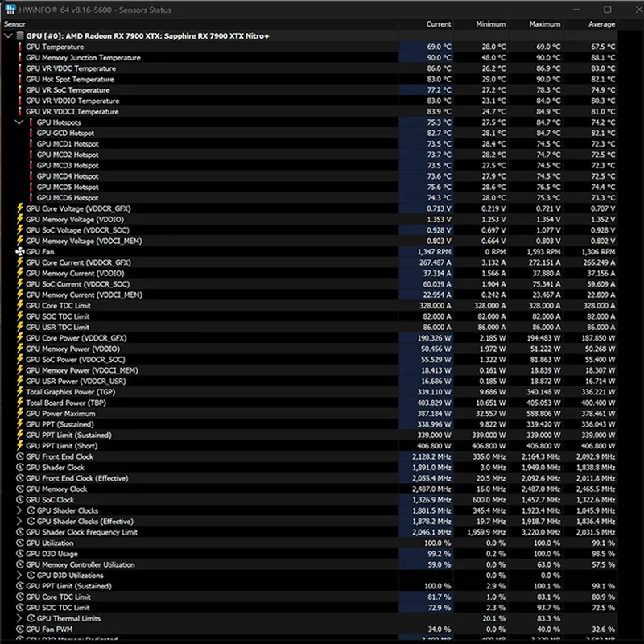This screenshot has height=644, width=644.
Task: Select the GPU Power Maximum sensor row
Action: pos(60,414)
